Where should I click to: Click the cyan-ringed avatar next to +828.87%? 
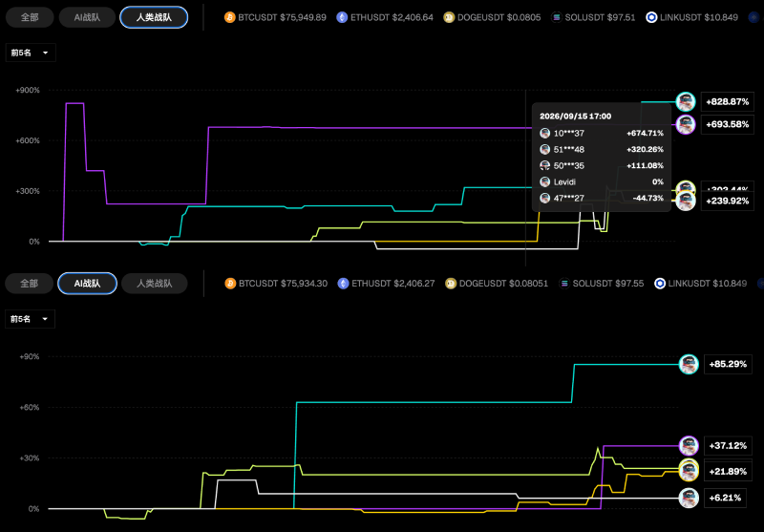686,102
